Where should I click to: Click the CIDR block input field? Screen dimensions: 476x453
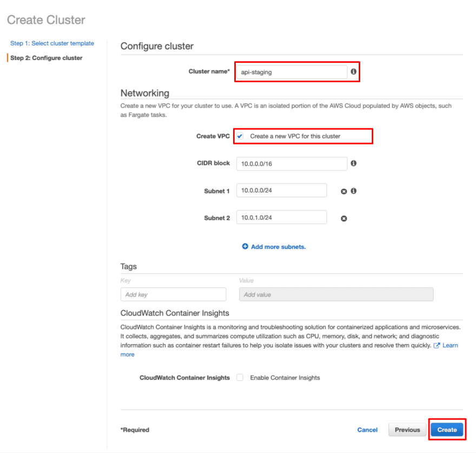click(292, 164)
